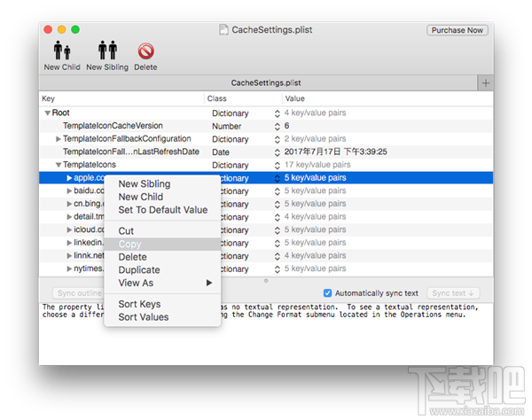Open class stepper for the Date row
The height and width of the screenshot is (420, 532).
coord(278,152)
